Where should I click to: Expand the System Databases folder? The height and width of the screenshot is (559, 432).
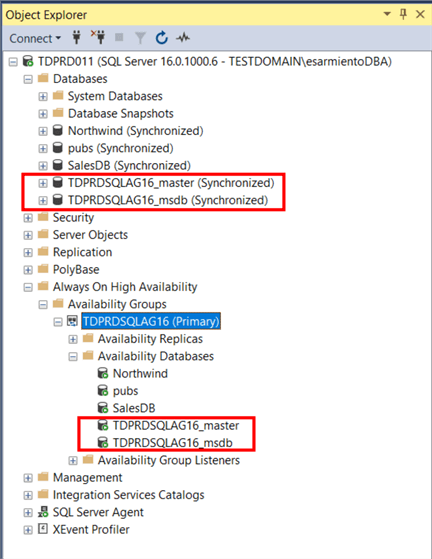(x=43, y=97)
